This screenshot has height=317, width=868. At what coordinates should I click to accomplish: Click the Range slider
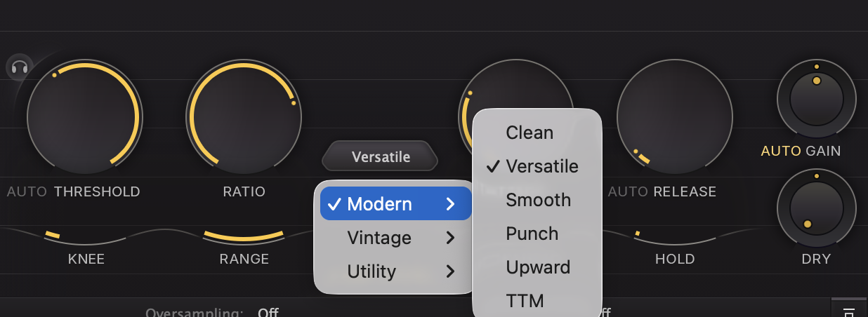(244, 238)
